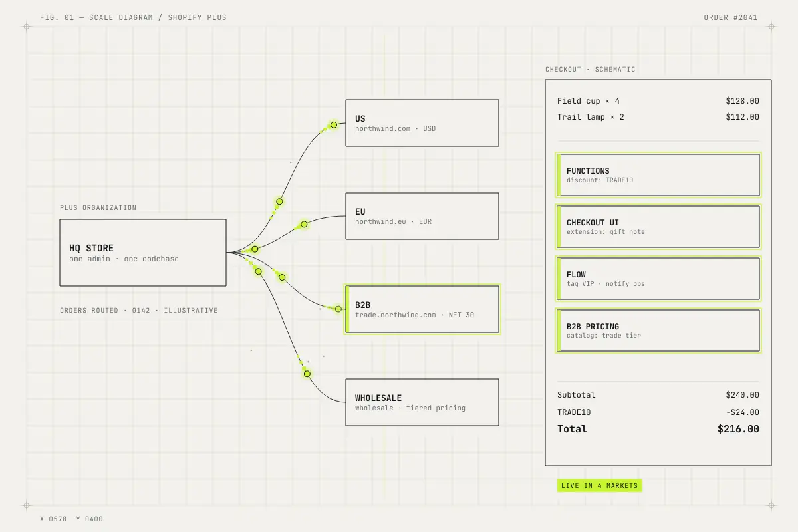Click the 'tag VIP · notify ops' text
The image size is (798, 532).
(x=606, y=284)
